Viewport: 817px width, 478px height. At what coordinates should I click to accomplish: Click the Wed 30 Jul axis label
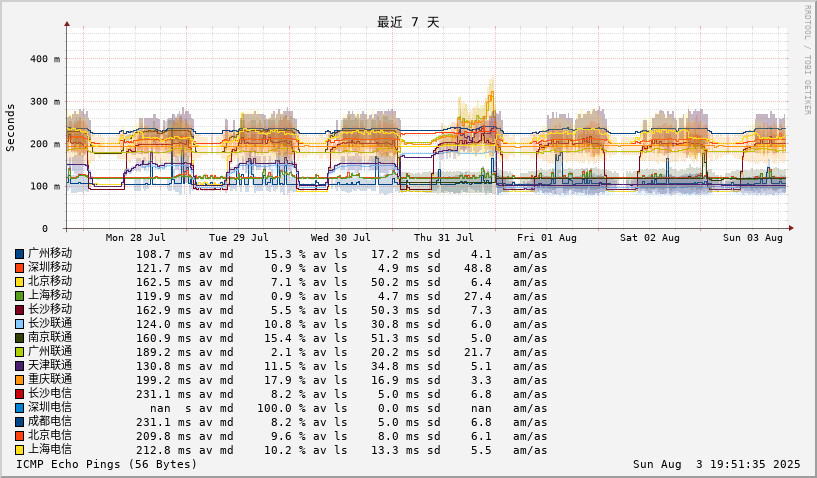[x=341, y=238]
